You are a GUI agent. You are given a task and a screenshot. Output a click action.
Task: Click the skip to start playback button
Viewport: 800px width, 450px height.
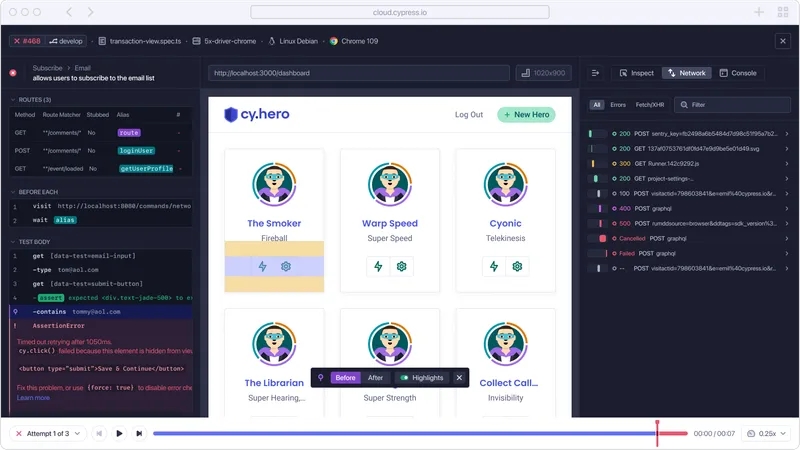(99, 434)
